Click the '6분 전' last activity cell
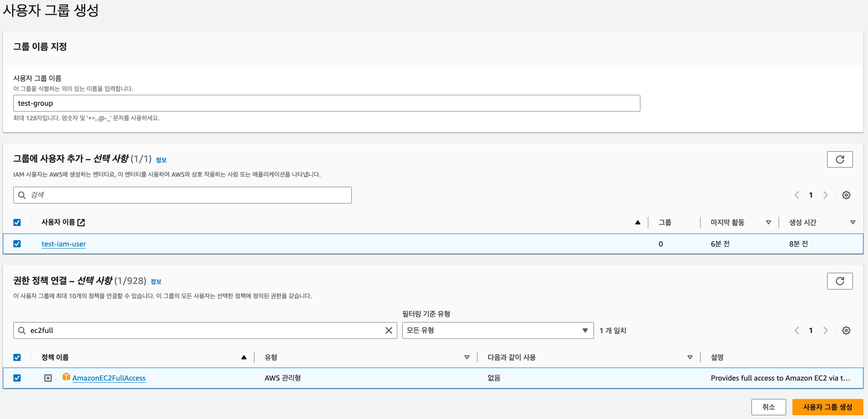The height and width of the screenshot is (419, 868). click(720, 244)
